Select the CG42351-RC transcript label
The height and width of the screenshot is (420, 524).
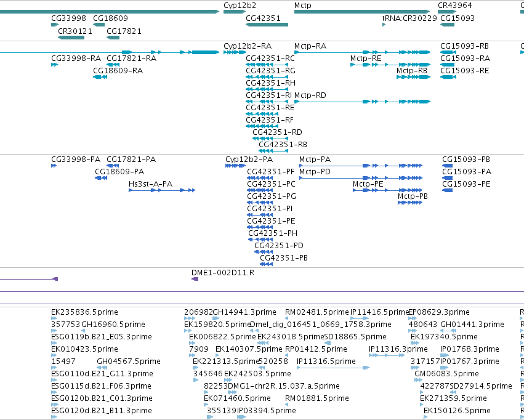click(270, 58)
